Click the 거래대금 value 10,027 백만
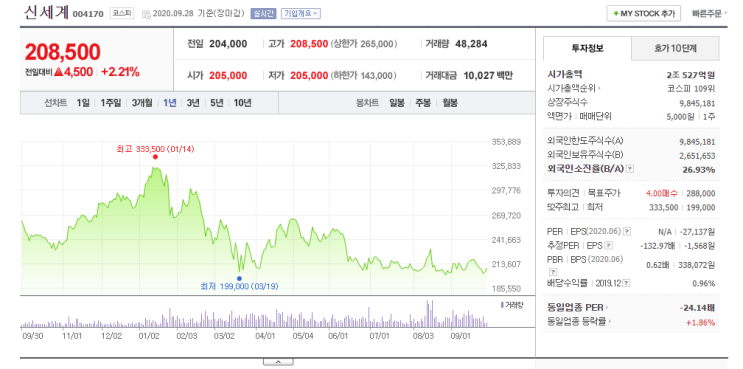This screenshot has width=743, height=369. pos(488,75)
